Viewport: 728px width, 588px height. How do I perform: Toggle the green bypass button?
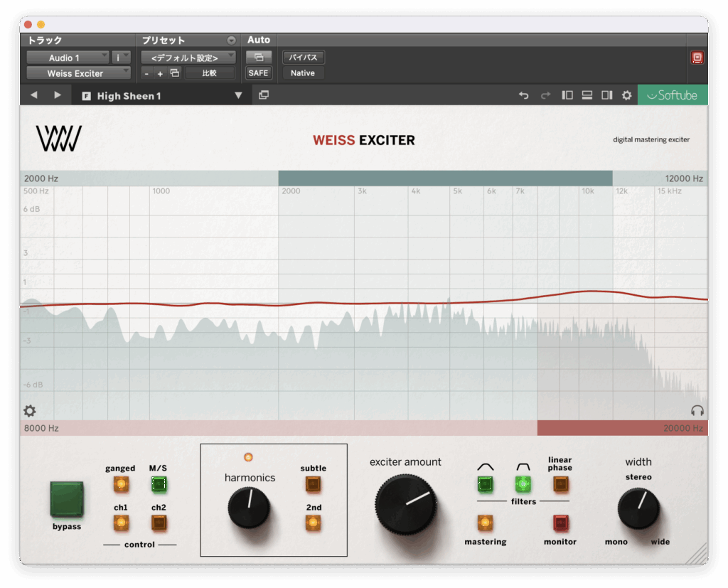(x=67, y=499)
